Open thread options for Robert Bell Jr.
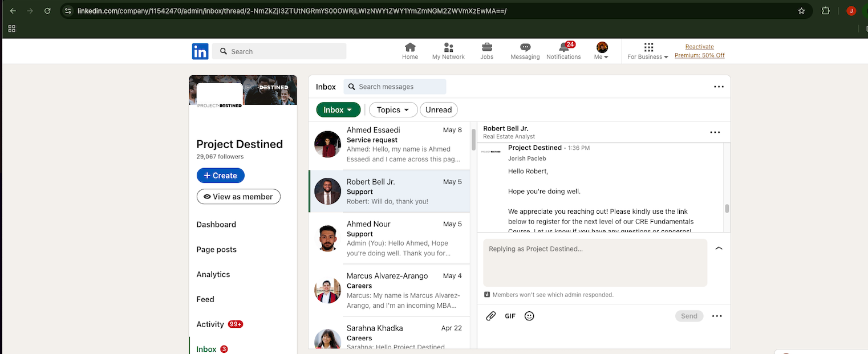 pyautogui.click(x=715, y=132)
